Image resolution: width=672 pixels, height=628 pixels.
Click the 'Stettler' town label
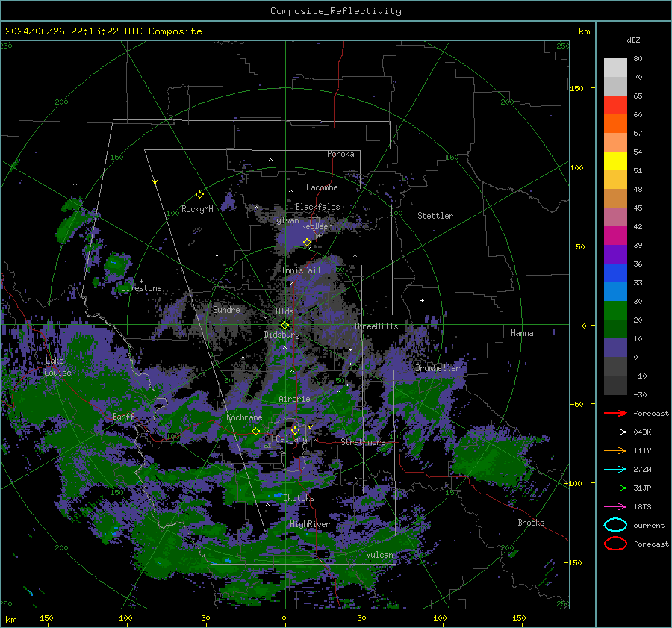pos(435,216)
